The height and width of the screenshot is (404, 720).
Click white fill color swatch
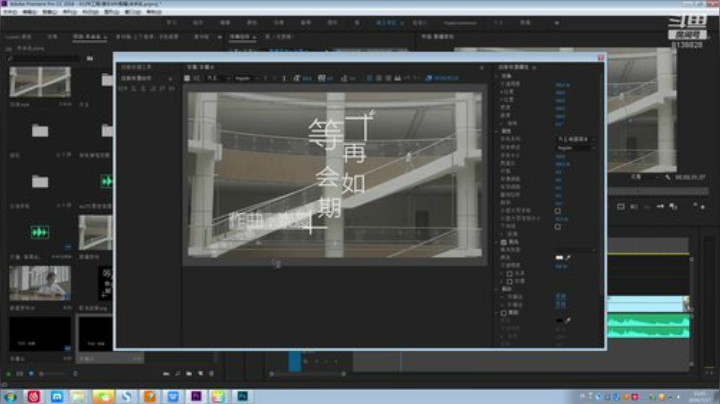point(559,258)
